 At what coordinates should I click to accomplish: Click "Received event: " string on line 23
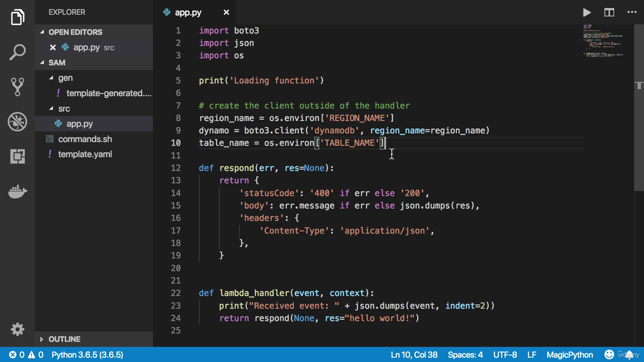(x=294, y=306)
